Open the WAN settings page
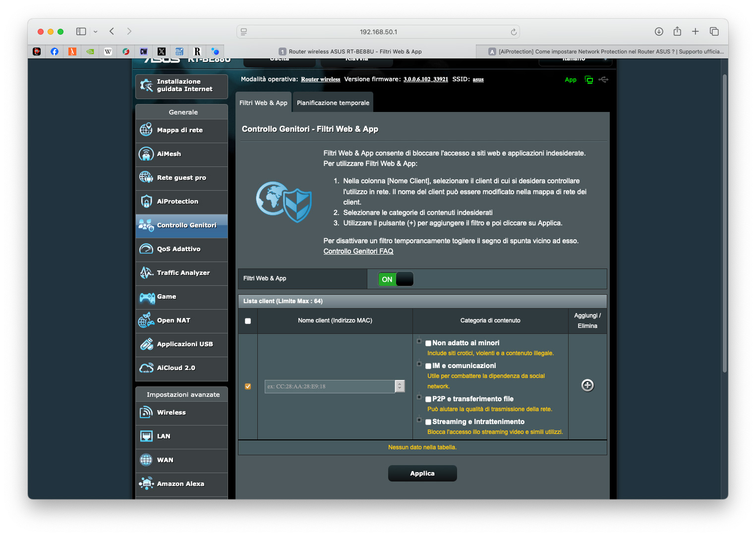 coord(181,460)
